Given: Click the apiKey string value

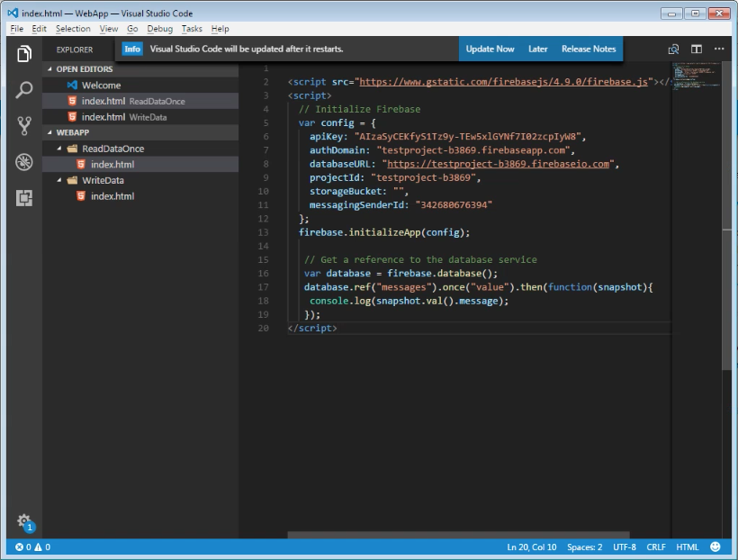Looking at the screenshot, I should (x=467, y=137).
